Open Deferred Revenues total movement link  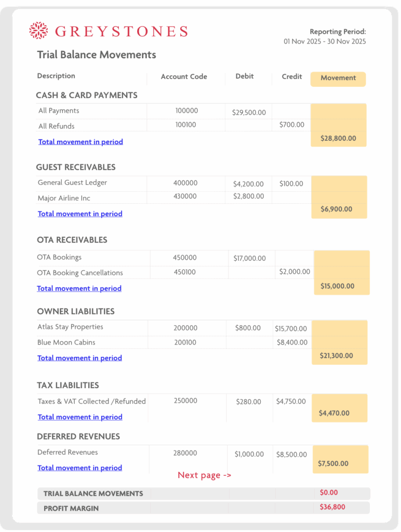(x=79, y=468)
